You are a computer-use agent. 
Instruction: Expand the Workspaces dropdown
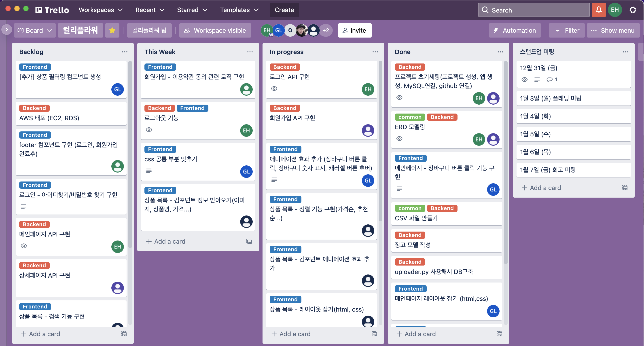[100, 10]
